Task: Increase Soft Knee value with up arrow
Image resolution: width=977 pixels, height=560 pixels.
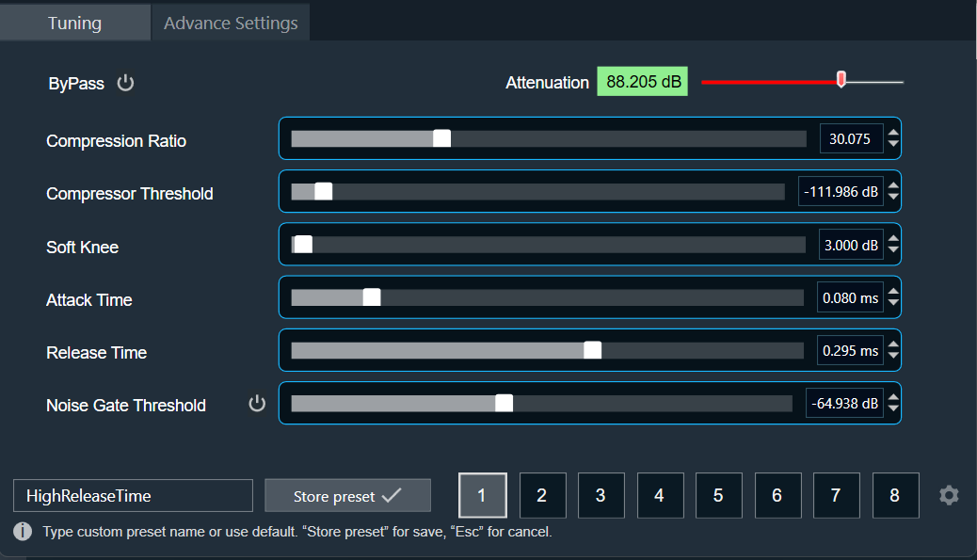Action: (893, 238)
